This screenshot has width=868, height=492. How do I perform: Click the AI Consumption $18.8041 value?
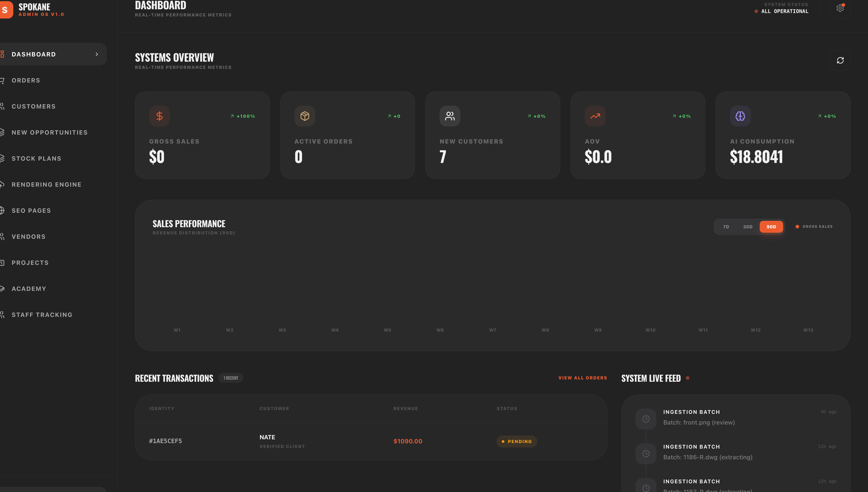coord(756,157)
